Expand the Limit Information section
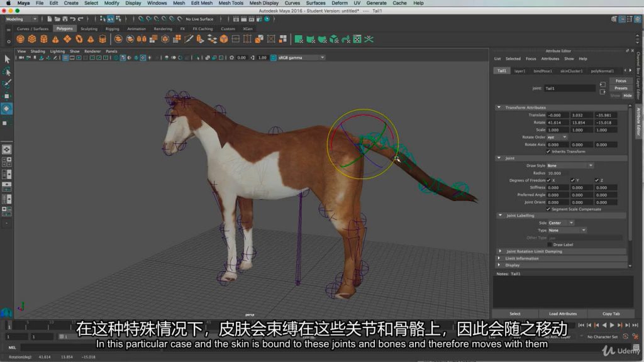 pos(499,258)
